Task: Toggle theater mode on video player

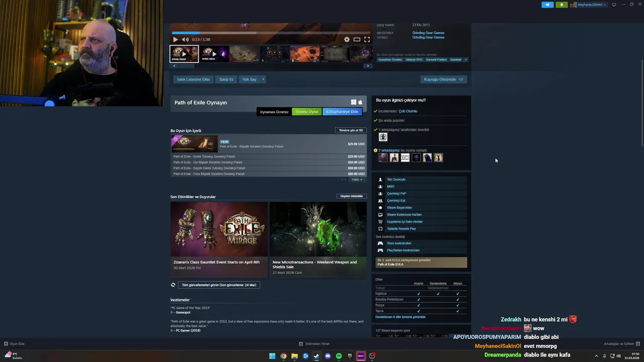Action: point(357,39)
